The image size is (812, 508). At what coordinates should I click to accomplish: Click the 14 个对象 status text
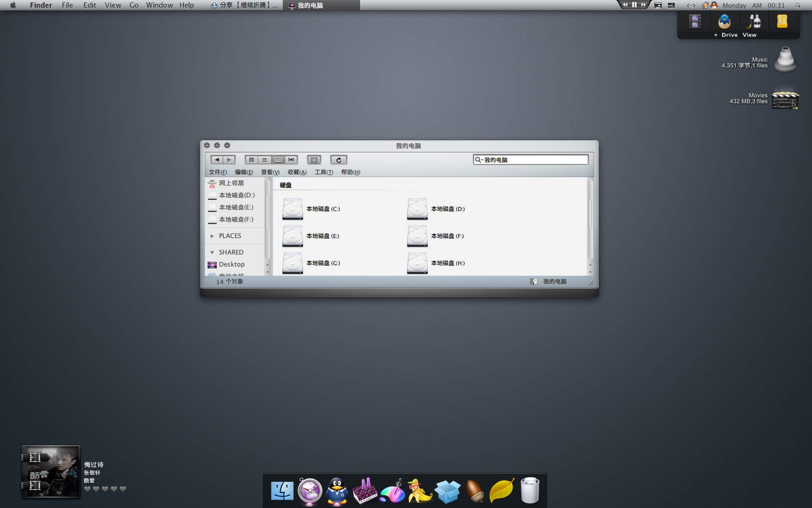click(x=230, y=282)
